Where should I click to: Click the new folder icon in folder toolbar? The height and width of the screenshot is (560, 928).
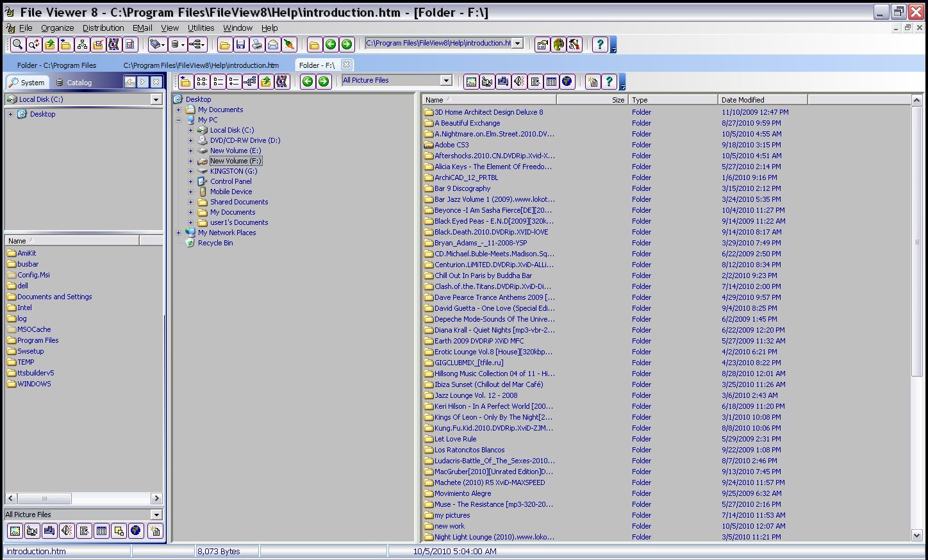186,81
